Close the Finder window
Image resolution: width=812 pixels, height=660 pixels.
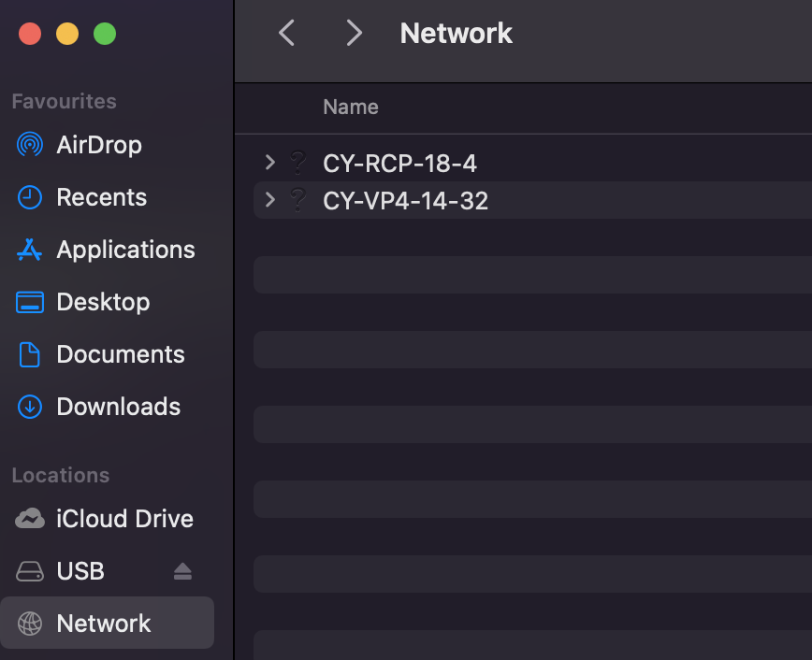pos(30,34)
